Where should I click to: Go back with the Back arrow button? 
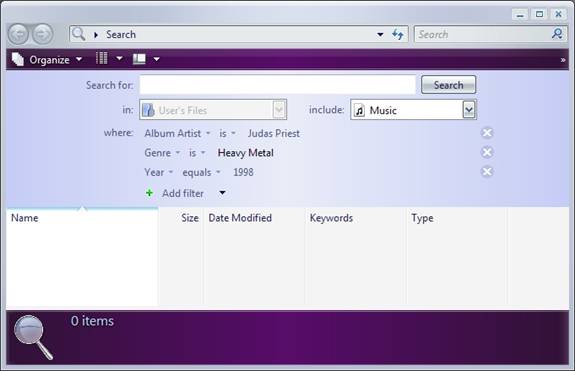click(18, 34)
